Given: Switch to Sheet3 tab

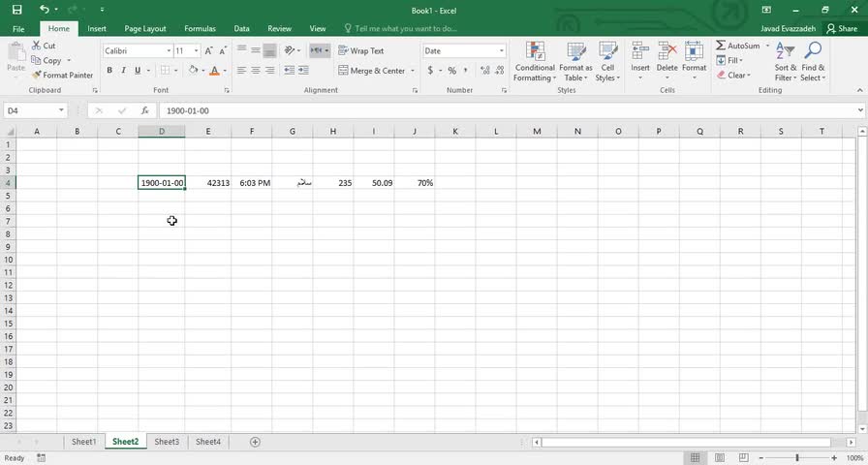Looking at the screenshot, I should tap(167, 442).
